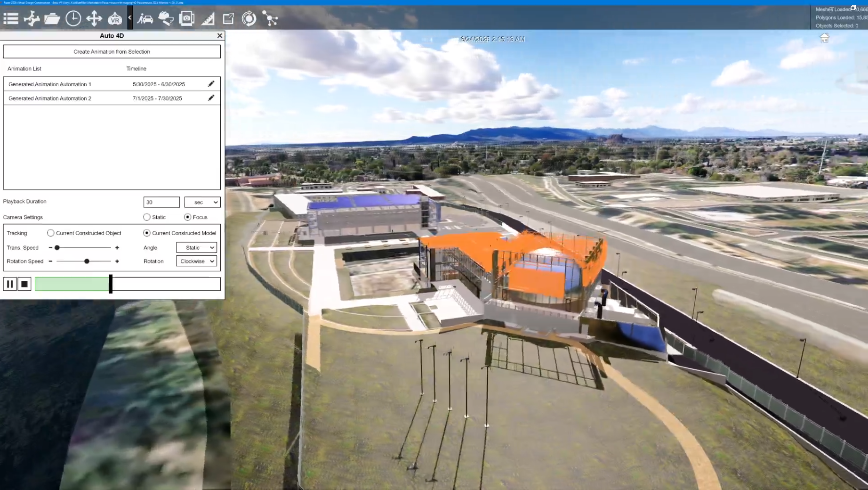
Task: Open the Angle Static dropdown
Action: point(196,247)
